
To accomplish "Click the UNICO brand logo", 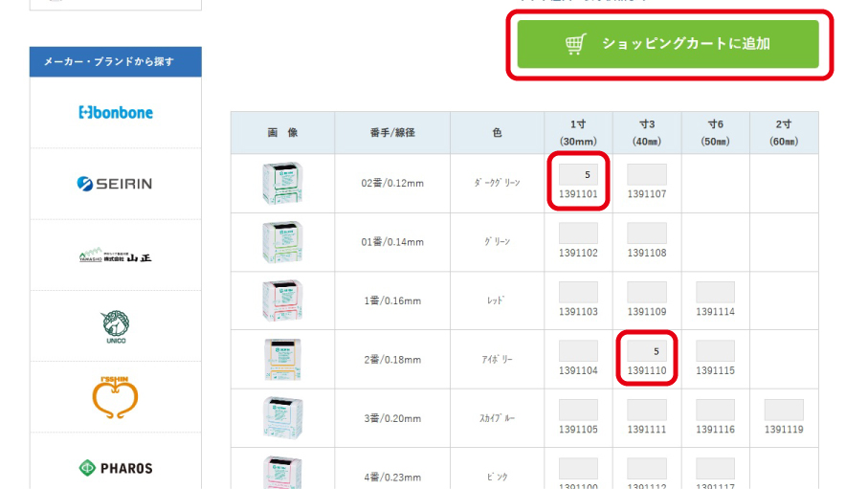I will tap(115, 326).
